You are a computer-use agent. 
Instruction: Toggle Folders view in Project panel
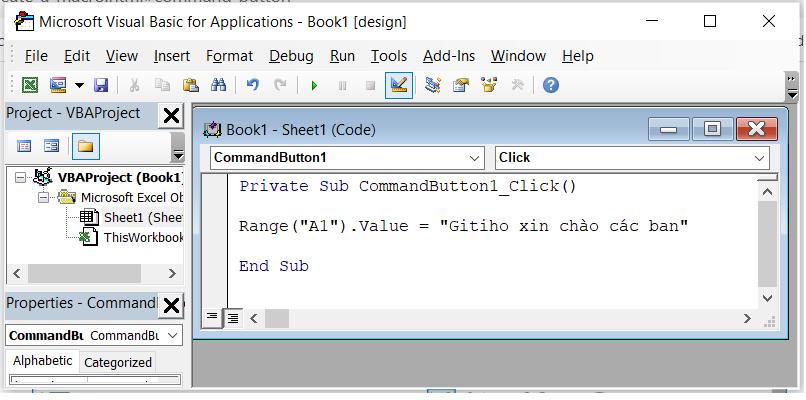click(85, 147)
